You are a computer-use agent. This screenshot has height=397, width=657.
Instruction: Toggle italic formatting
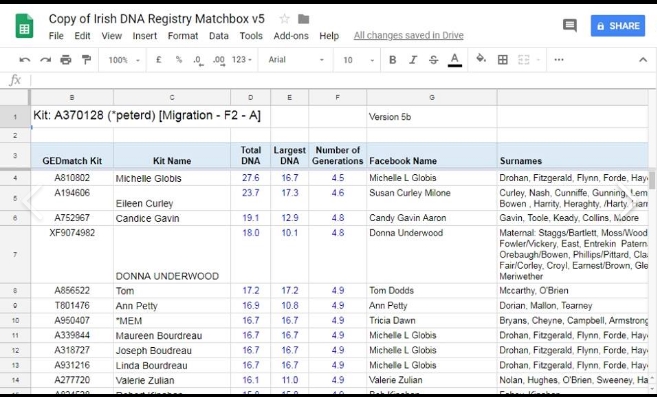tap(413, 60)
